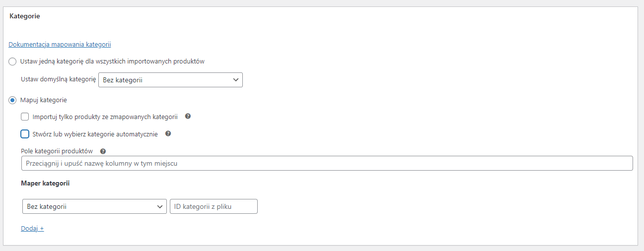
Task: Click the Dodaj + link
Action: click(32, 229)
